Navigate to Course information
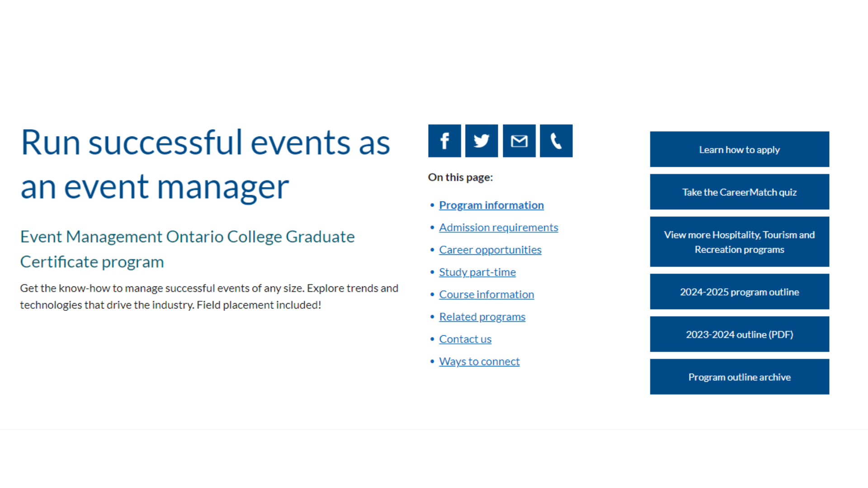 point(486,295)
